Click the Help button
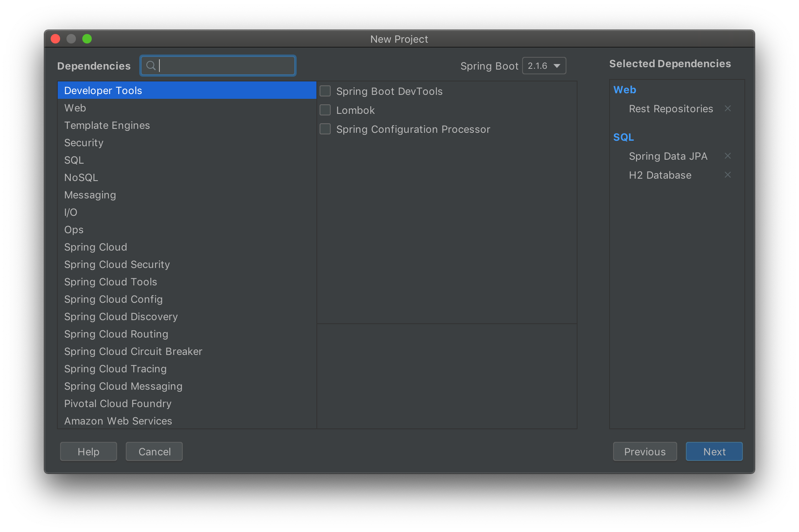The image size is (799, 532). coord(89,451)
